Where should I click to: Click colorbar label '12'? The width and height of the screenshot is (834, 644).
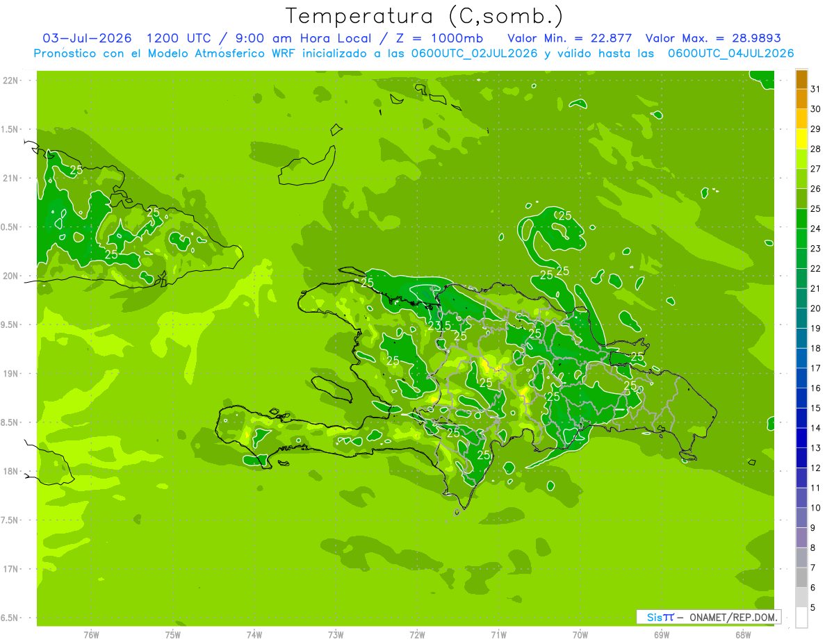click(x=816, y=468)
